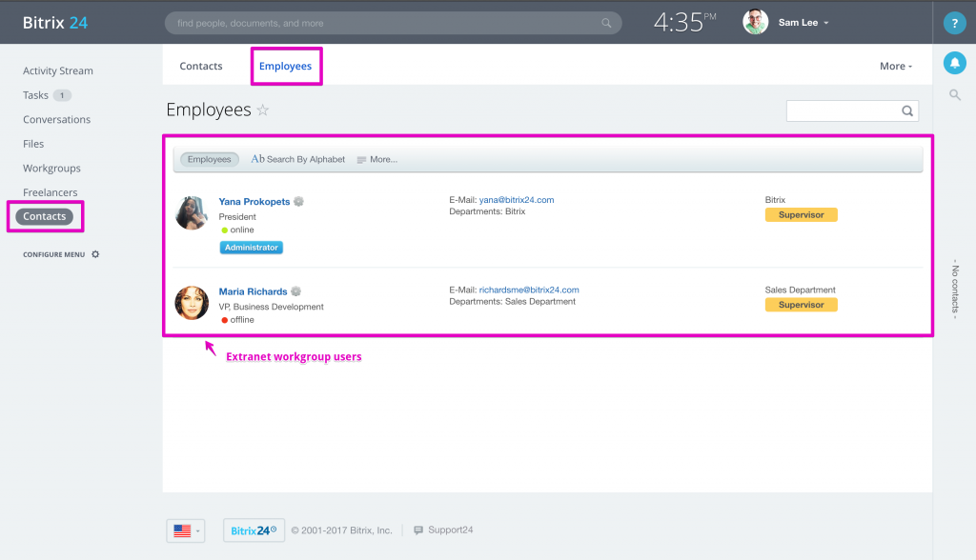
Task: Open Activity Stream in the sidebar
Action: (x=58, y=70)
